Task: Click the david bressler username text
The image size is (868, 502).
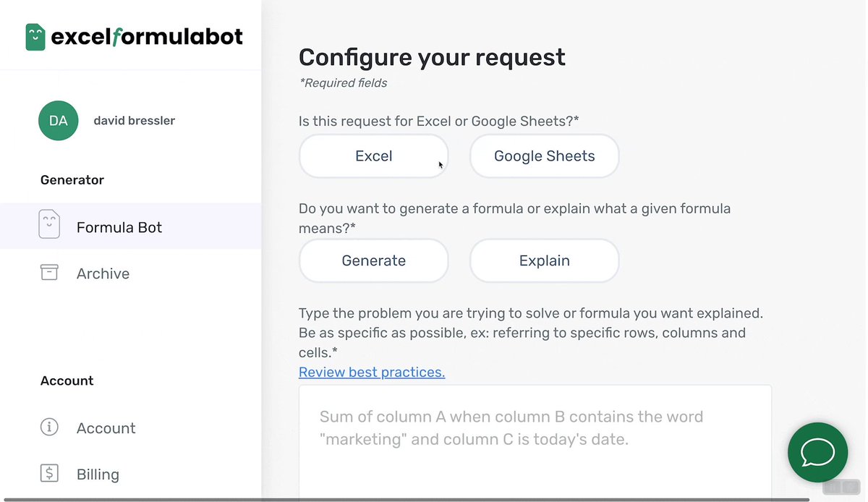Action: [x=135, y=121]
